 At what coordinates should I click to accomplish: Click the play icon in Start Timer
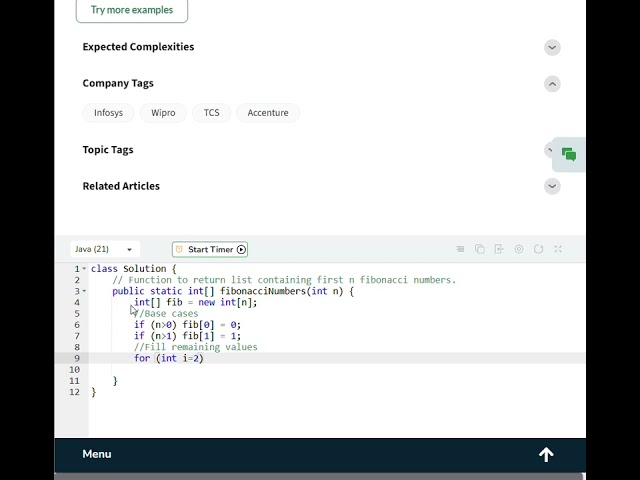click(241, 249)
